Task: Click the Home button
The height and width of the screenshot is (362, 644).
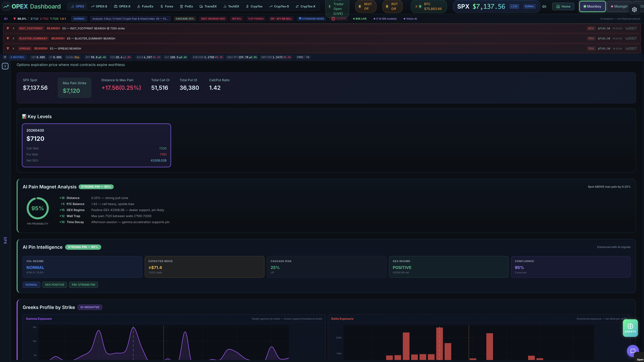Action: pyautogui.click(x=563, y=7)
